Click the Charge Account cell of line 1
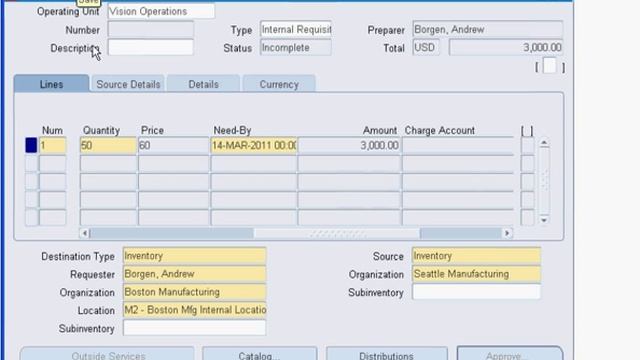 point(458,145)
